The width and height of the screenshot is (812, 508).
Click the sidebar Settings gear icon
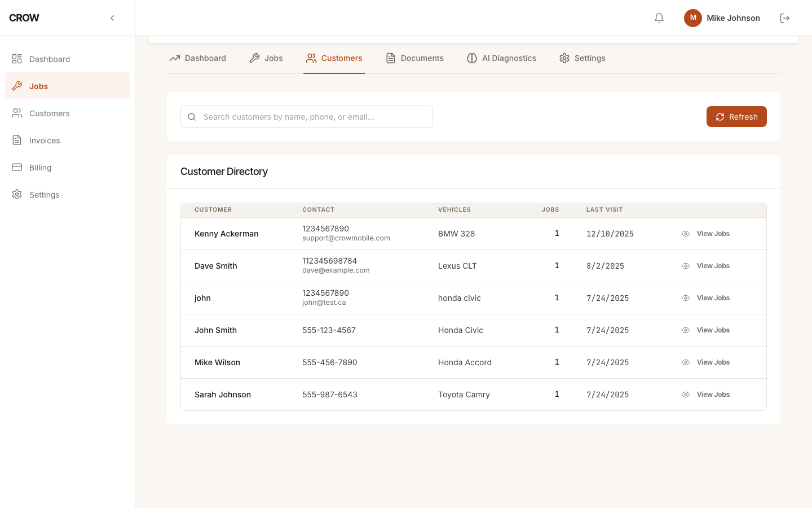coord(17,194)
